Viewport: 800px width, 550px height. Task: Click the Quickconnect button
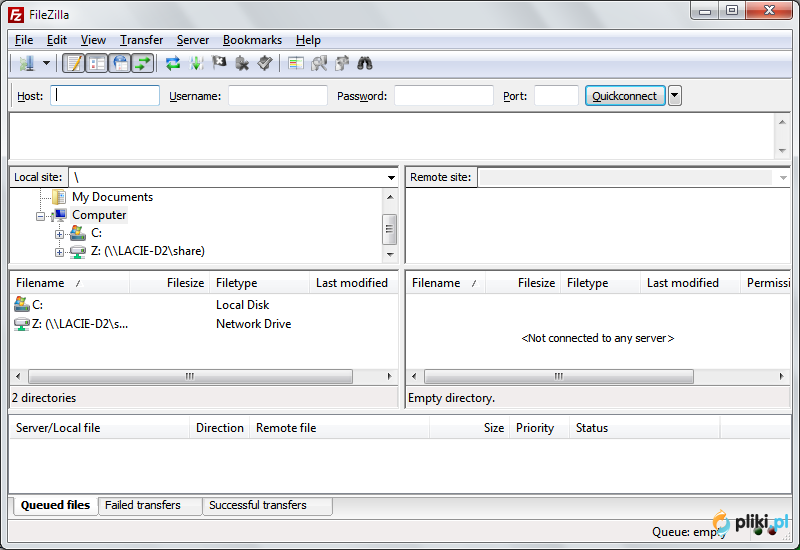pos(625,95)
